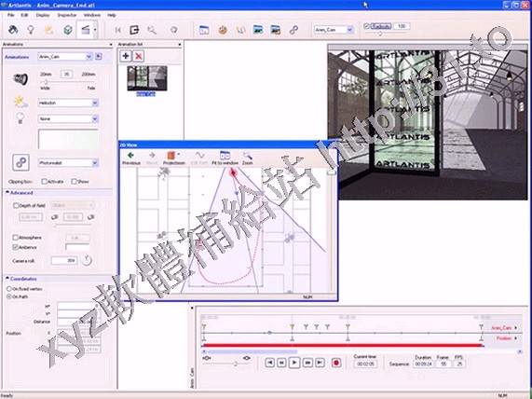The height and width of the screenshot is (399, 532).
Task: Open the Edit menu
Action: (24, 15)
